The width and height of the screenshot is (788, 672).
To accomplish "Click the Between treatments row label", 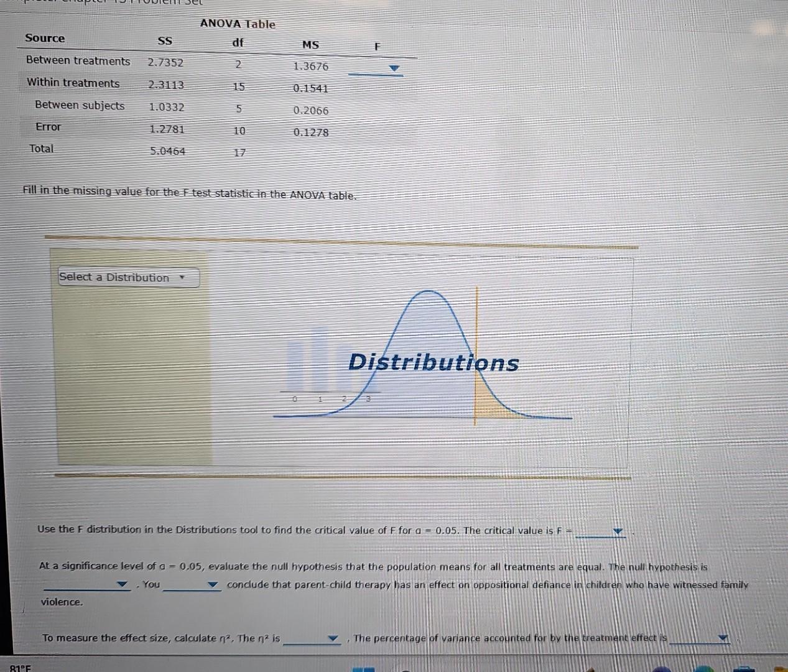I will coord(78,61).
